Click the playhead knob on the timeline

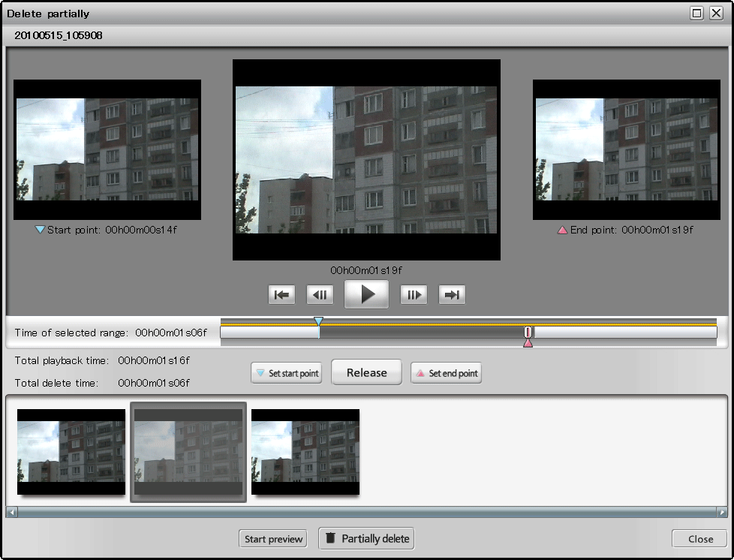click(x=528, y=333)
